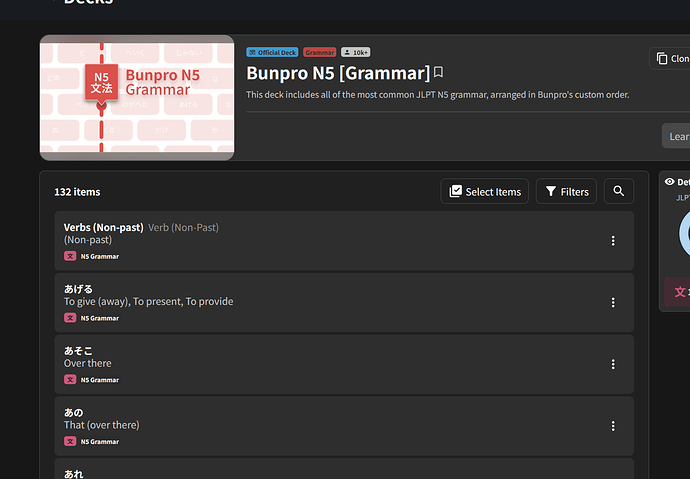Open the あの 'That (over there)' item
Image resolution: width=690 pixels, height=479 pixels.
pyautogui.click(x=344, y=426)
